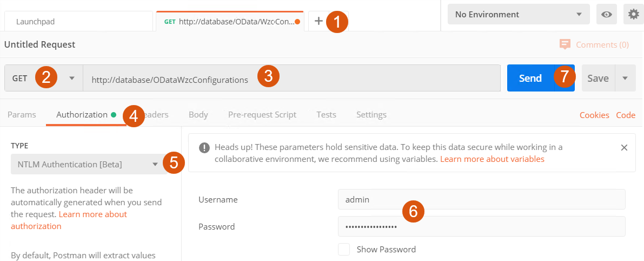This screenshot has width=644, height=261.
Task: Open the Pre-request Script tab
Action: click(262, 114)
